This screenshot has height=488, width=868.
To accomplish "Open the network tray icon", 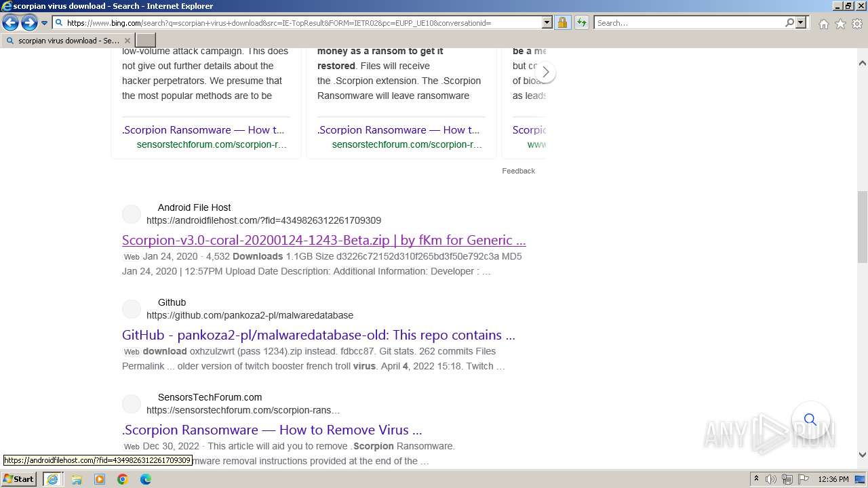I will point(787,479).
